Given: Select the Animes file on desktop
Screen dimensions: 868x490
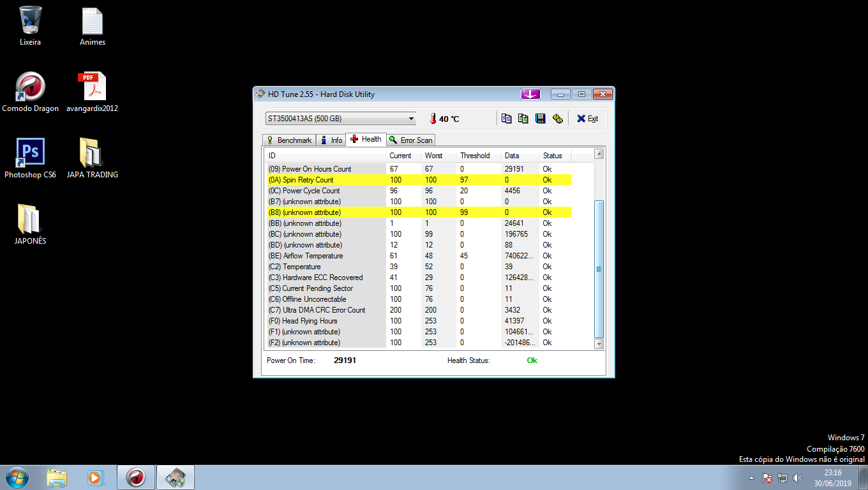Looking at the screenshot, I should pos(93,26).
